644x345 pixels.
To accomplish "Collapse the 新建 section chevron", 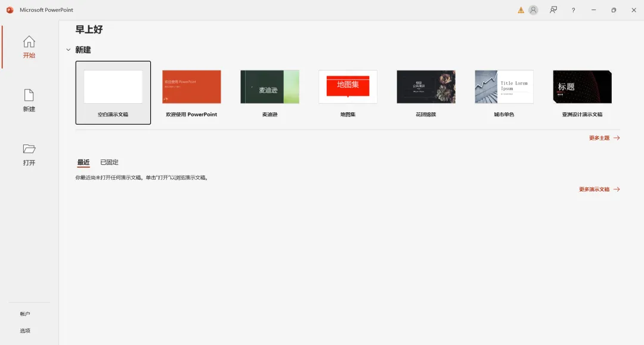I will [x=68, y=50].
